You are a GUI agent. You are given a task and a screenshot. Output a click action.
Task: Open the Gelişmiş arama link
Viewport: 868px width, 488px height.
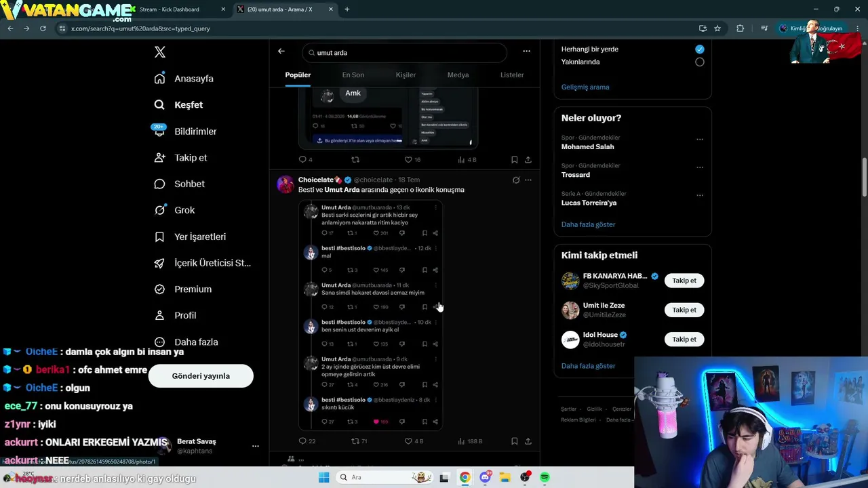585,87
